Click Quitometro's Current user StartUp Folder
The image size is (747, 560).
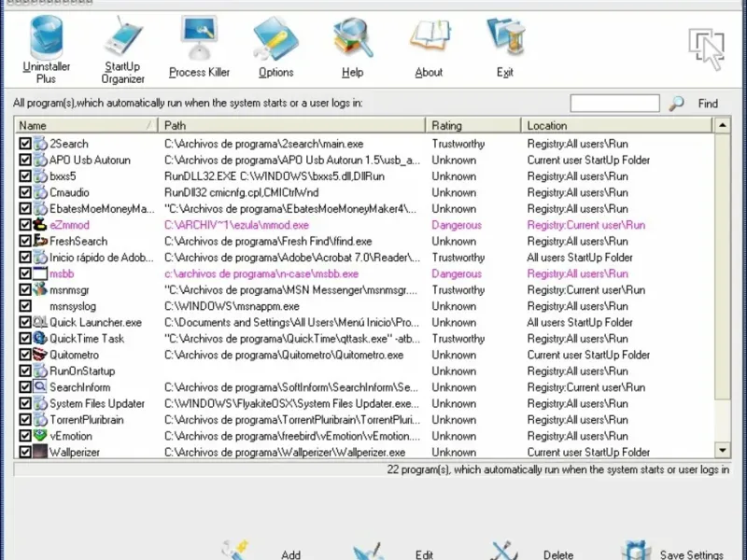588,355
